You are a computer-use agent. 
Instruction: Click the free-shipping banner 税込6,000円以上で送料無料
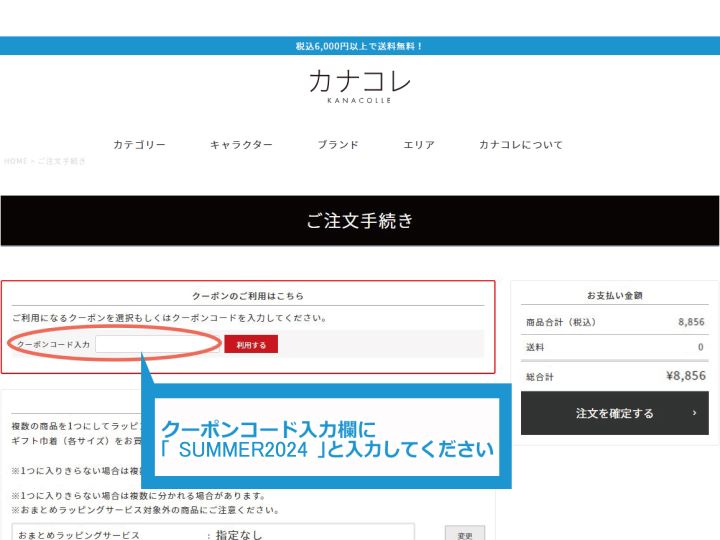tap(360, 46)
